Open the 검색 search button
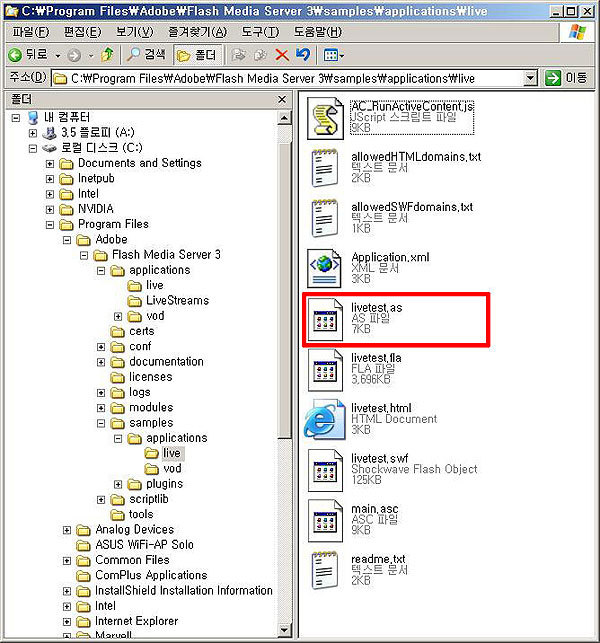 (x=147, y=55)
